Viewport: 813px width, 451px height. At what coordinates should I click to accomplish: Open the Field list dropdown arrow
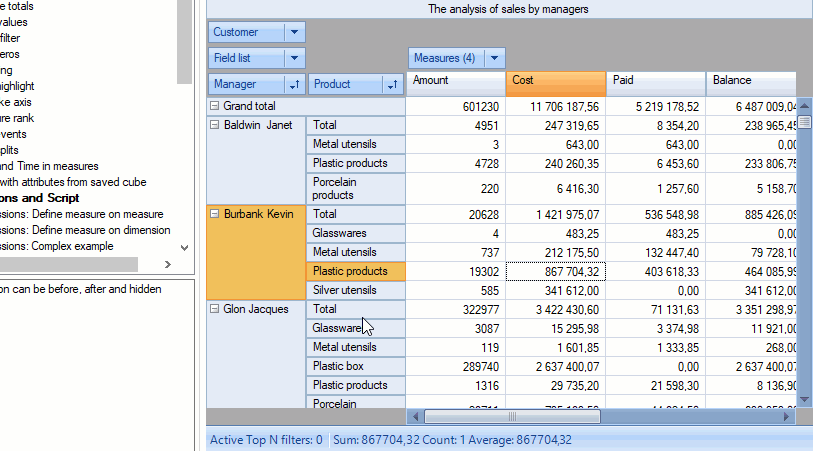[x=294, y=59]
